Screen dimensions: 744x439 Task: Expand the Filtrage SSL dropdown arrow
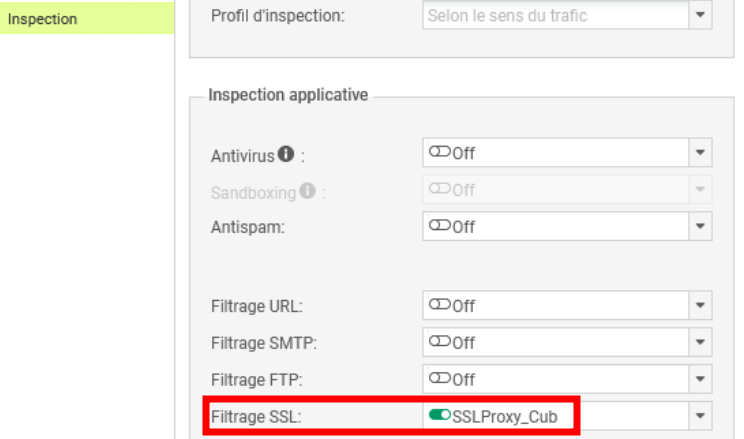tap(700, 416)
